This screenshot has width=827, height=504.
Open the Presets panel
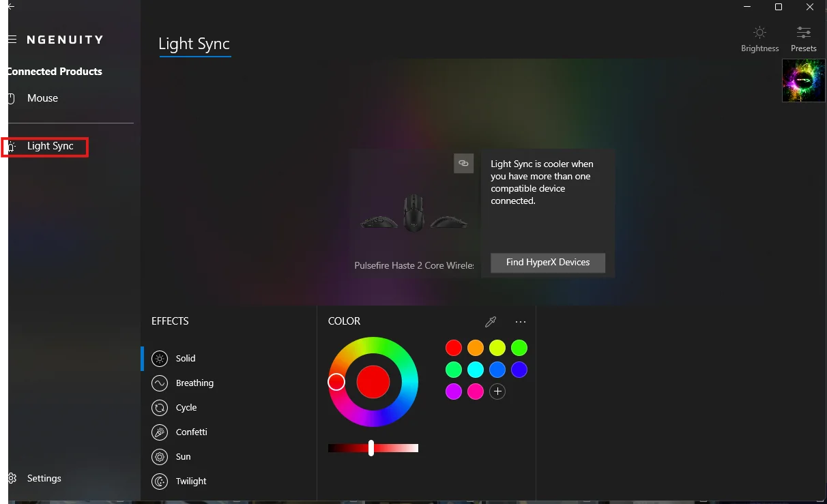(x=803, y=40)
